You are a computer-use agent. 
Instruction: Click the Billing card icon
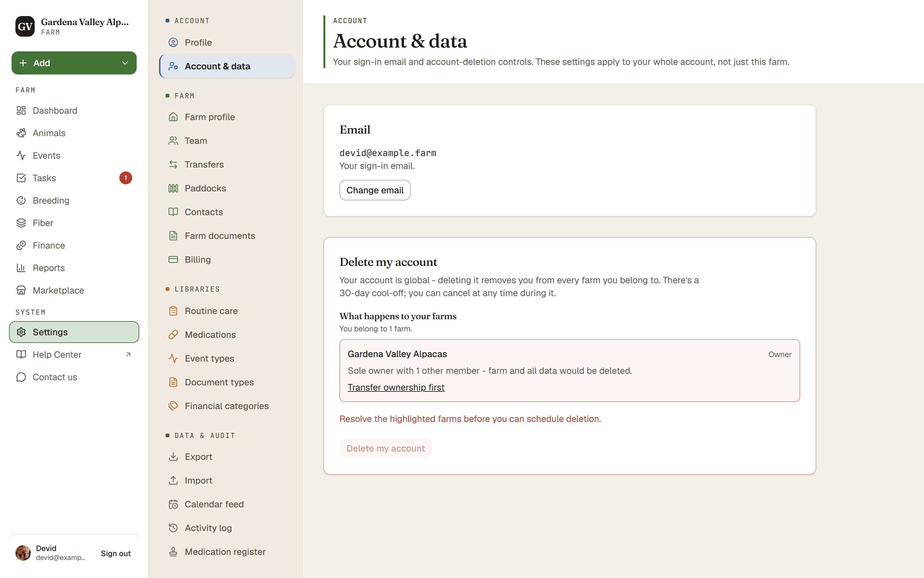[173, 259]
